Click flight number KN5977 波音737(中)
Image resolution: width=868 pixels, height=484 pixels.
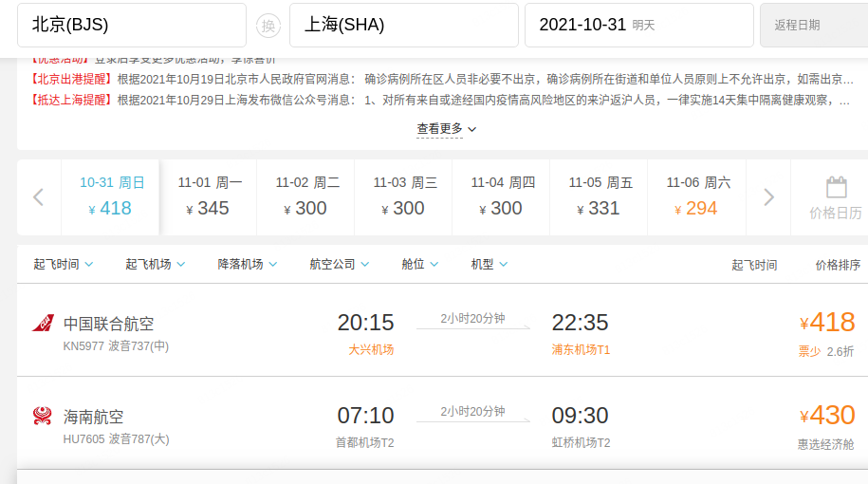(x=116, y=346)
